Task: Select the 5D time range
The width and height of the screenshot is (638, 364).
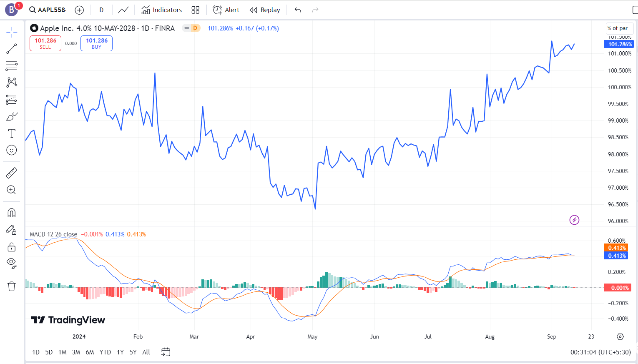Action: click(x=49, y=352)
